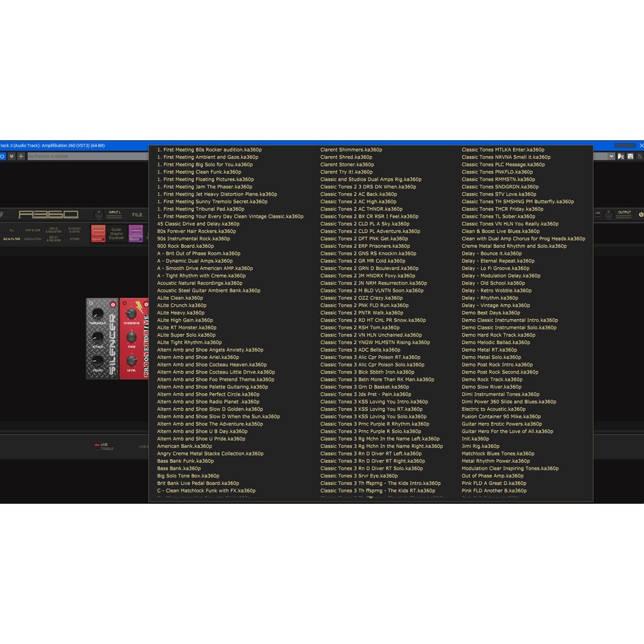Select the OTHER category tab
This screenshot has width=644, height=644.
tap(74, 239)
